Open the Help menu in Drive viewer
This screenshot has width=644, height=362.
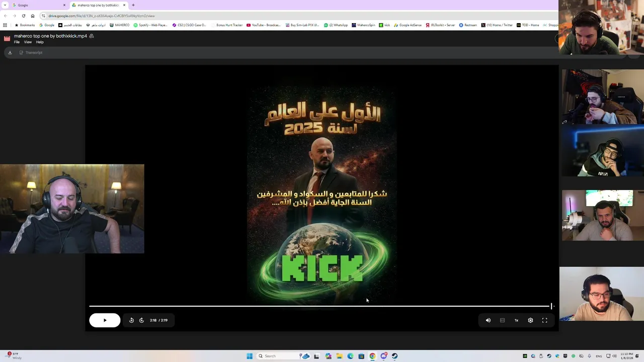(40, 42)
